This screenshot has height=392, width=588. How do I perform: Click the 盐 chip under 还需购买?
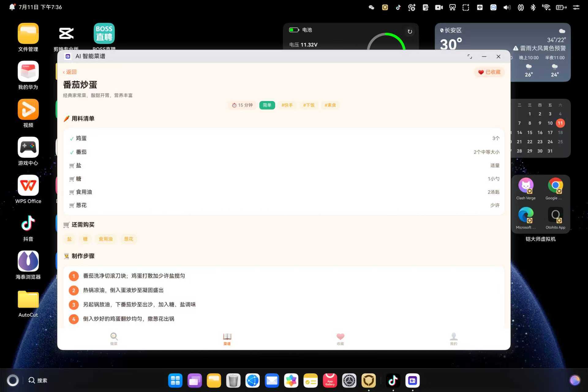70,239
